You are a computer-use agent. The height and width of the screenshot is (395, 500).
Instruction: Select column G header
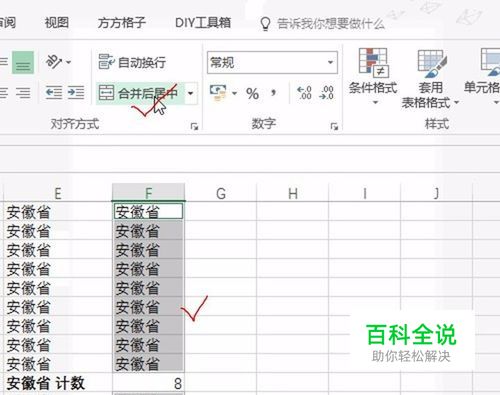pos(221,193)
